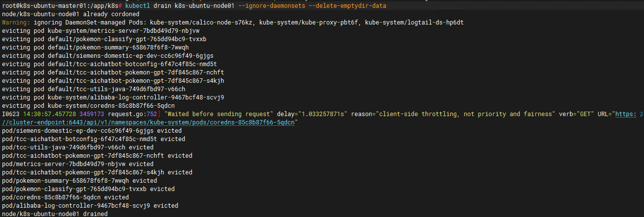Select the '--delete-emptydir-data' flag in the command
This screenshot has height=217, width=644.
347,5
